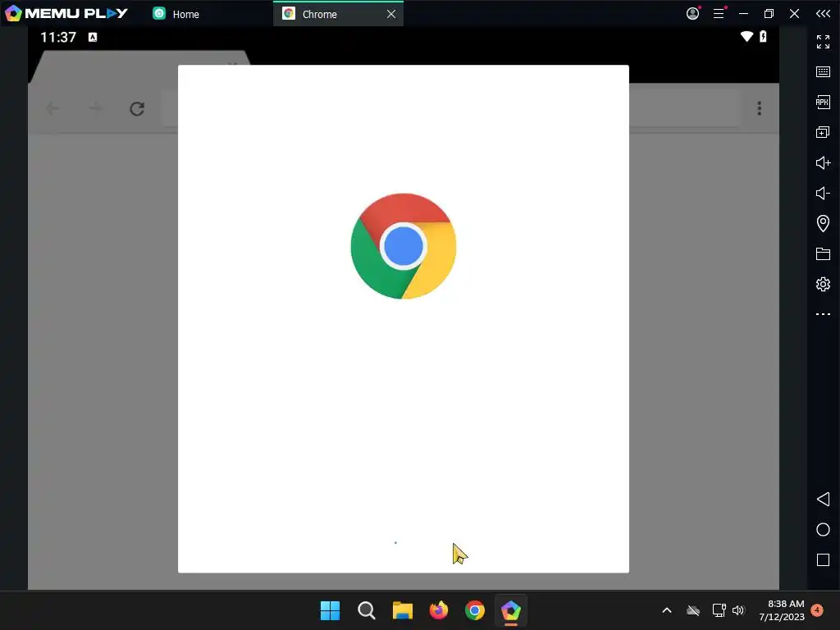840x630 pixels.
Task: Open the multi-instance manager icon
Action: (823, 132)
